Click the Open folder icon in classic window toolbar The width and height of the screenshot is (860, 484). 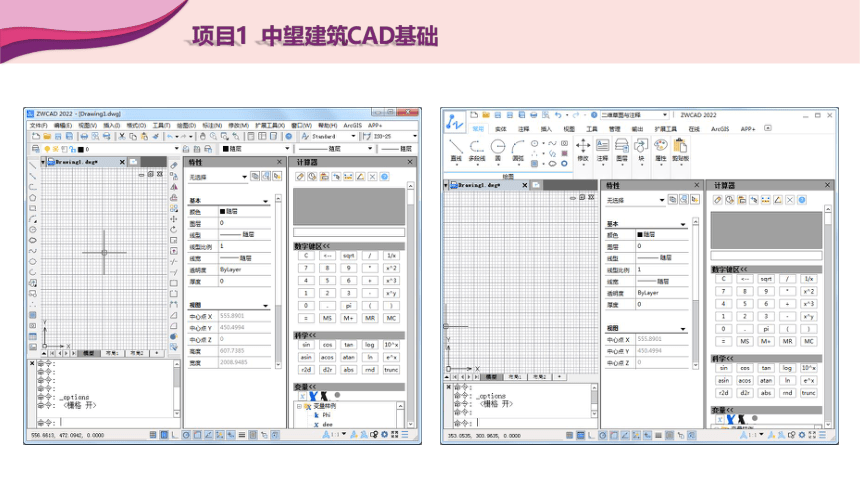[47, 136]
